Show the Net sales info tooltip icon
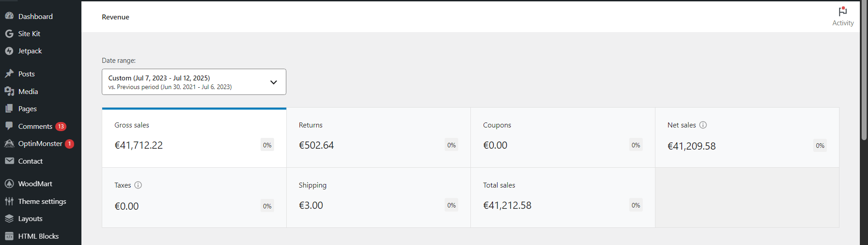This screenshot has height=245, width=868. pos(703,125)
